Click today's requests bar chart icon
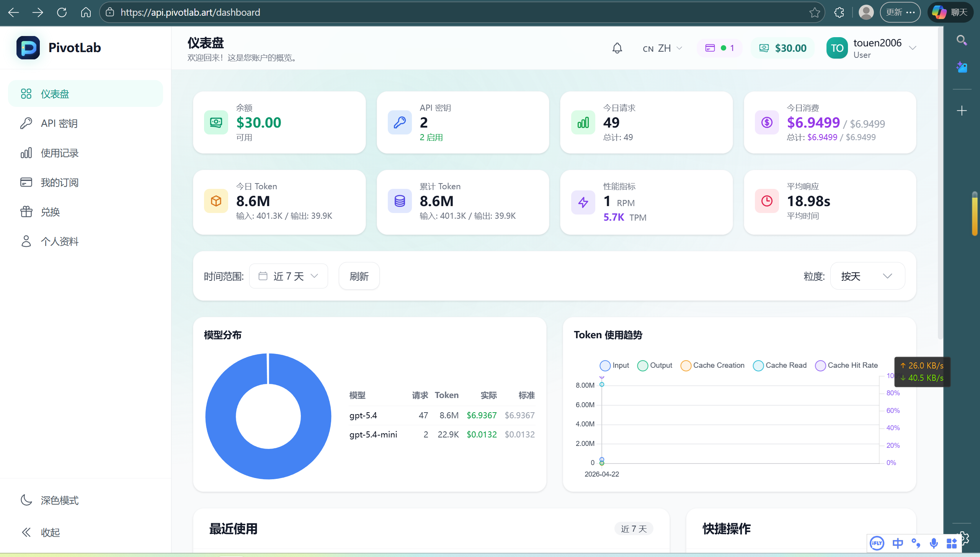 pyautogui.click(x=583, y=123)
